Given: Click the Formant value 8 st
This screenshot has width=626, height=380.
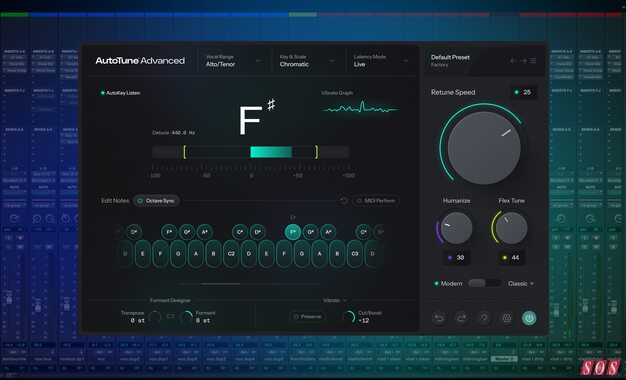Looking at the screenshot, I should click(x=203, y=321).
